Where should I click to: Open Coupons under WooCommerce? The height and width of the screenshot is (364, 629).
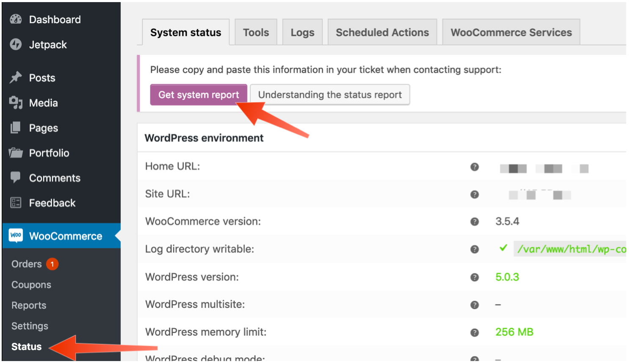tap(31, 285)
